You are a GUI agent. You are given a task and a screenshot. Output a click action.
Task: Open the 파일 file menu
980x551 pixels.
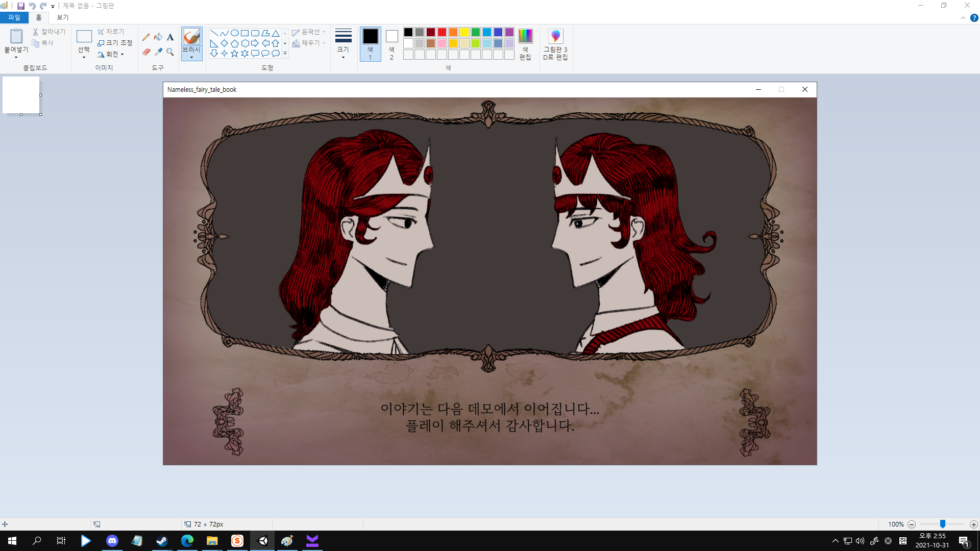14,17
